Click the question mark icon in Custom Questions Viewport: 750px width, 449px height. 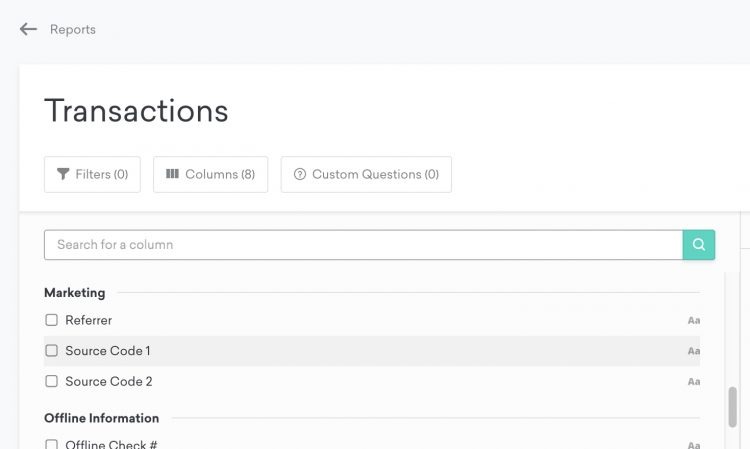pyautogui.click(x=299, y=174)
